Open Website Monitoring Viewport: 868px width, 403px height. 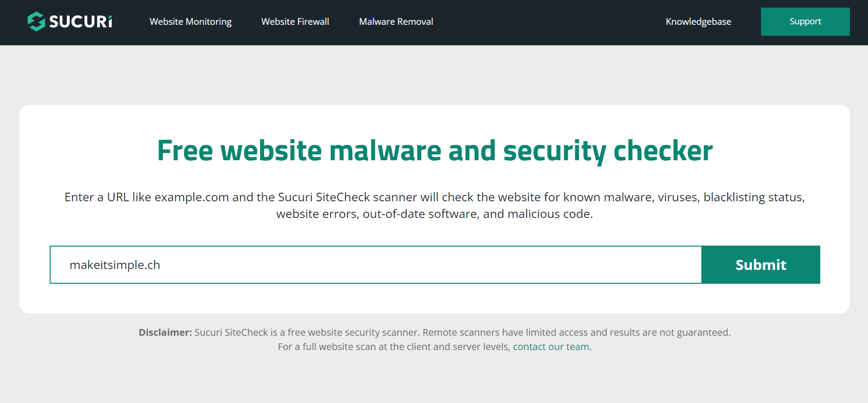(x=191, y=21)
